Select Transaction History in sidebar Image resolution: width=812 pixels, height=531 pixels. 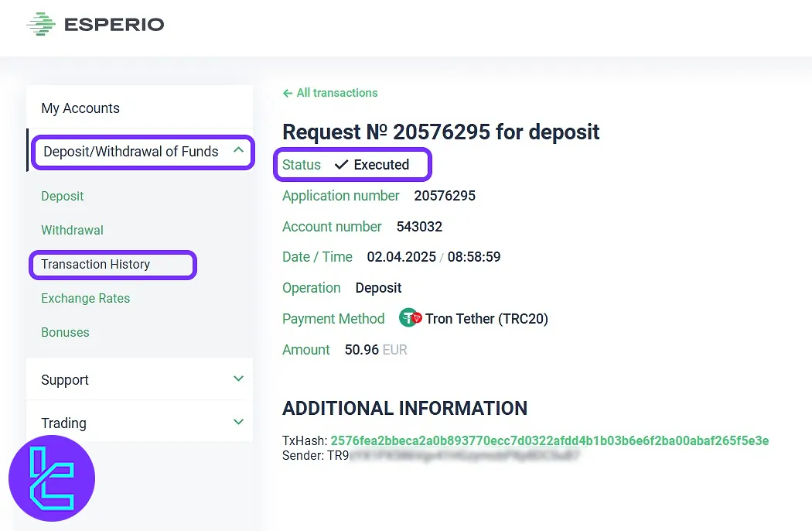coord(95,265)
